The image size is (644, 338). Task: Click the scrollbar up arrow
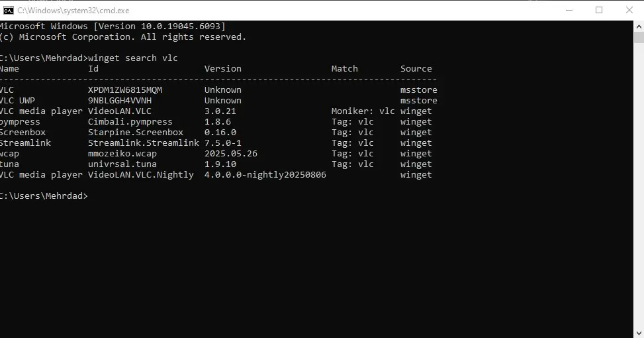tap(639, 25)
